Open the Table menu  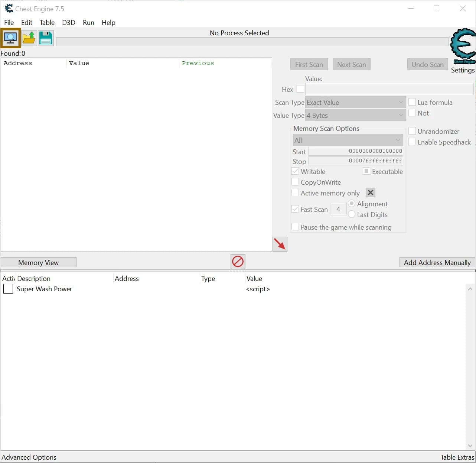pos(47,22)
